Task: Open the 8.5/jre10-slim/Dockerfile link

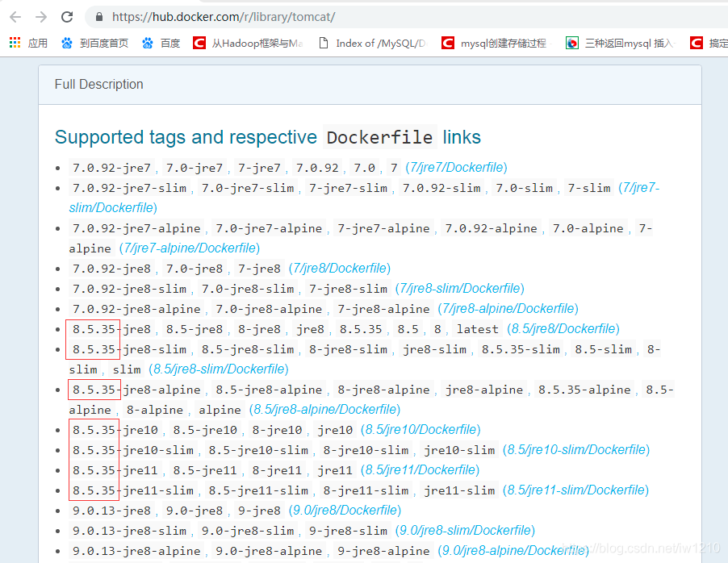Action: tap(575, 450)
